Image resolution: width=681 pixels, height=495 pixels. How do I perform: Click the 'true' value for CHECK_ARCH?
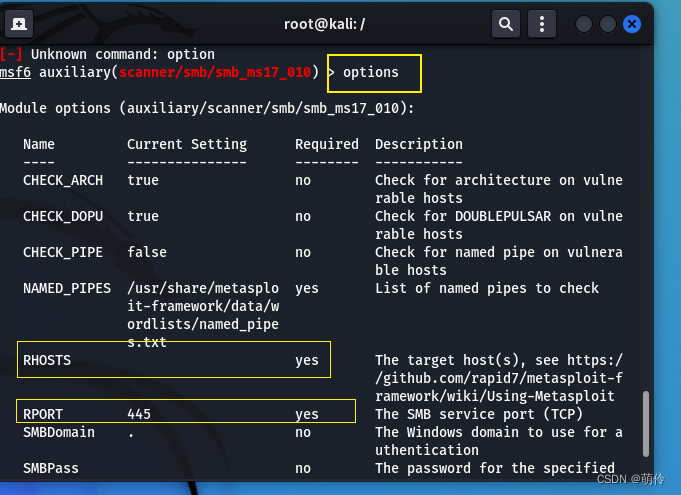[x=143, y=180]
